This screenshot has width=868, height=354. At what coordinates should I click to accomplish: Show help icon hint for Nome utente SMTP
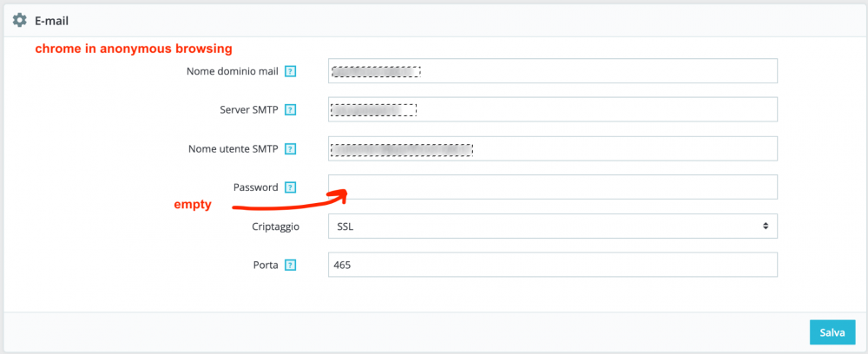click(290, 148)
